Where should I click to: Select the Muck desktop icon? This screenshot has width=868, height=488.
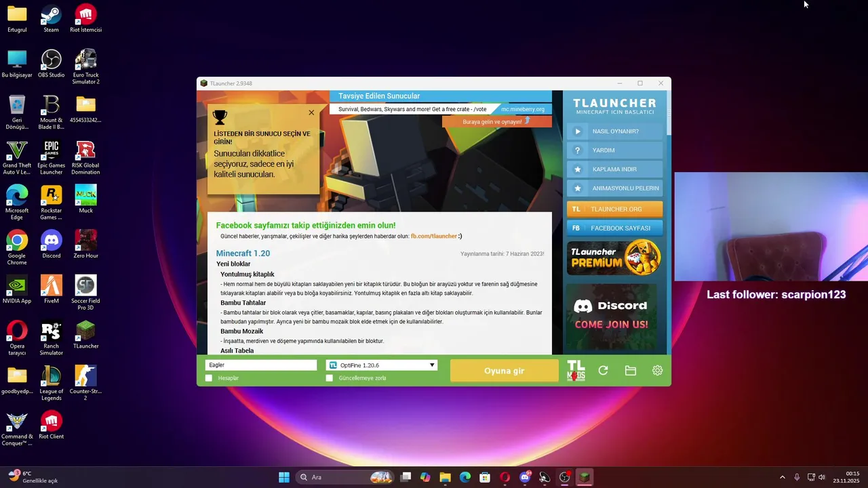click(85, 199)
